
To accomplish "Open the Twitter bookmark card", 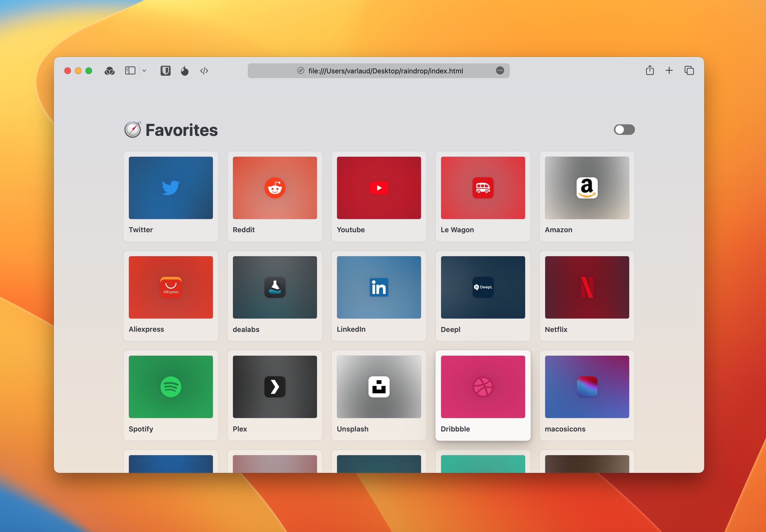I will 171,196.
